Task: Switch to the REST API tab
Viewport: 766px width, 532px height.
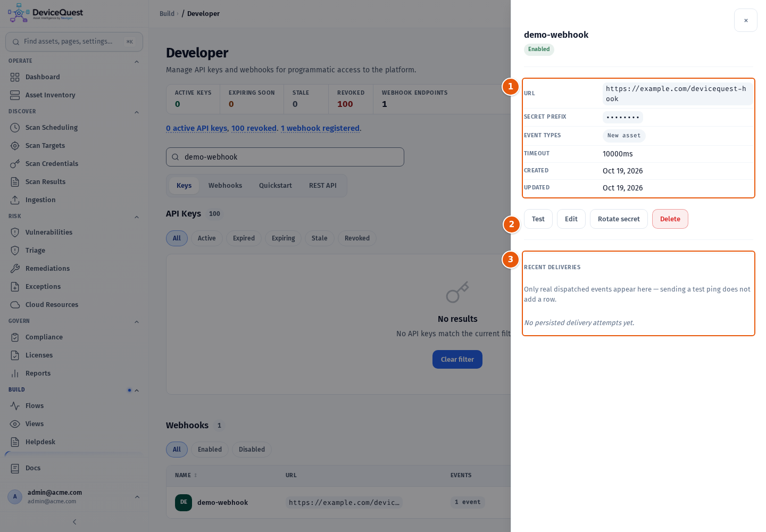Action: tap(323, 186)
